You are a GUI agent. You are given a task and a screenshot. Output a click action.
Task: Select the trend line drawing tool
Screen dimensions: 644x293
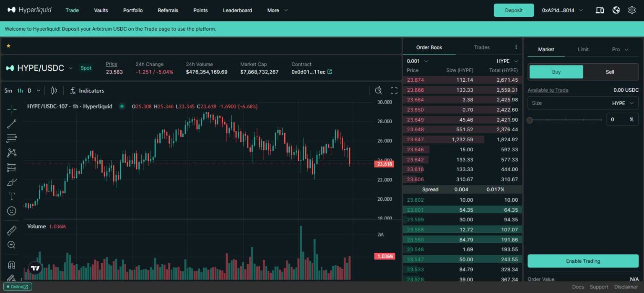click(x=12, y=124)
